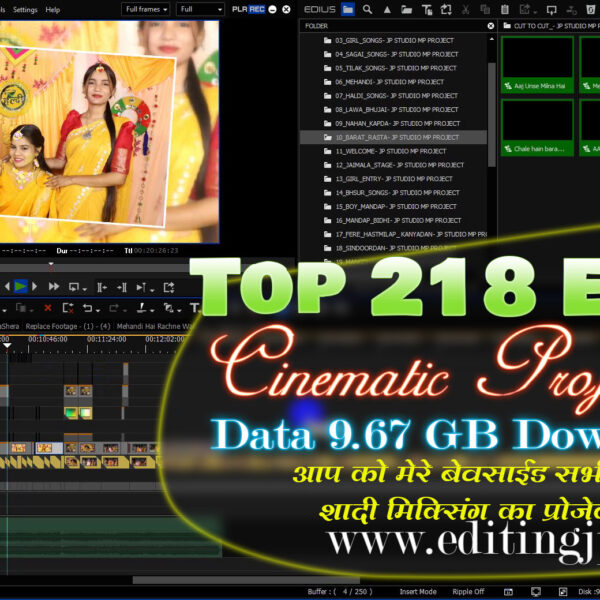Click the folder list vertical scrollbar
Viewport: 600px width, 600px height.
click(x=492, y=114)
